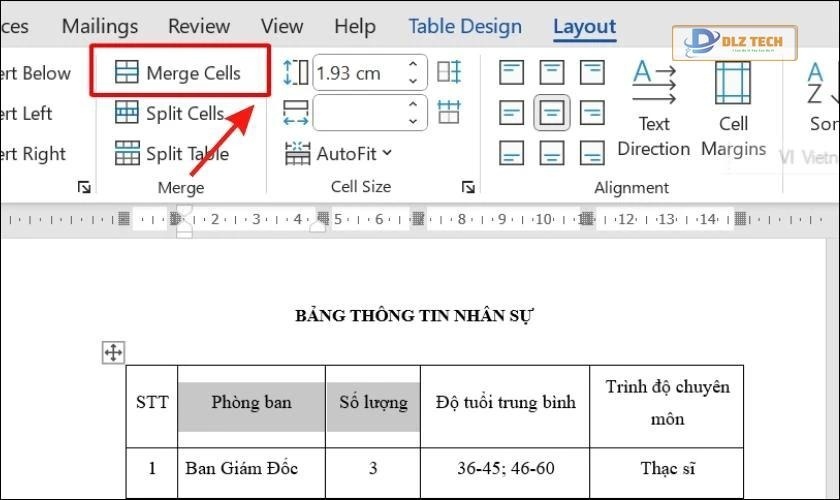Click Insert Right command
This screenshot has height=500, width=840.
(33, 154)
